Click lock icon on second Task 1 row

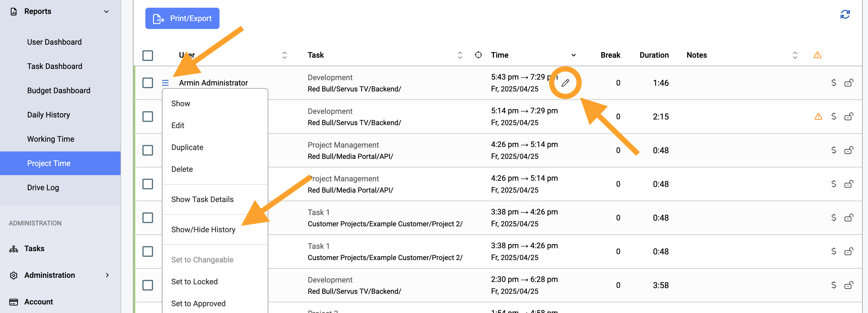point(849,251)
